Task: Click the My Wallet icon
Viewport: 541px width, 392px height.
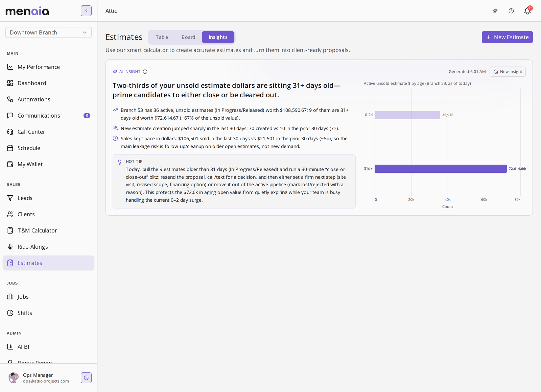Action: [x=10, y=164]
